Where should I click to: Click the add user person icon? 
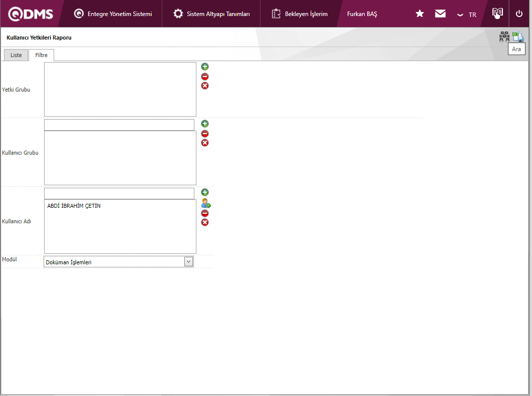pyautogui.click(x=205, y=203)
